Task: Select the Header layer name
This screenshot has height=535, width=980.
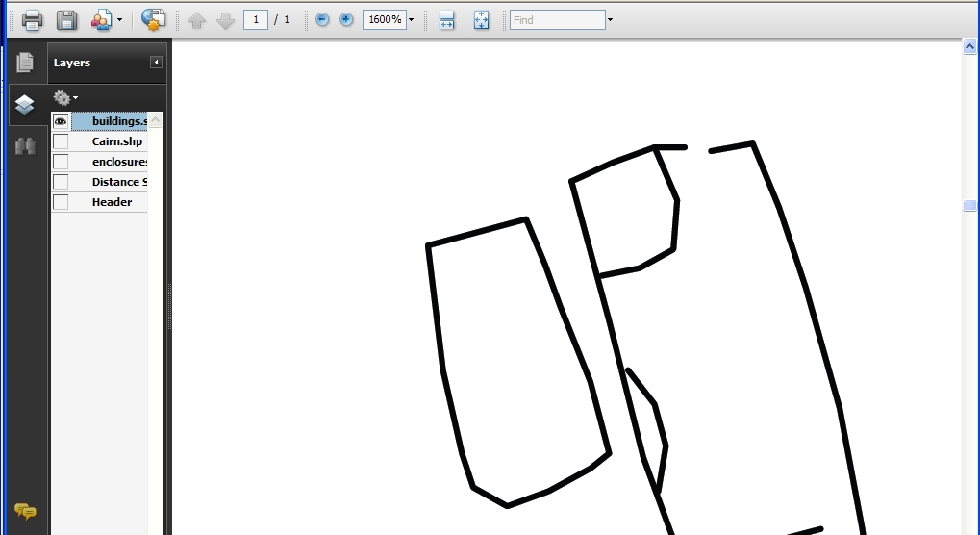Action: coord(112,202)
